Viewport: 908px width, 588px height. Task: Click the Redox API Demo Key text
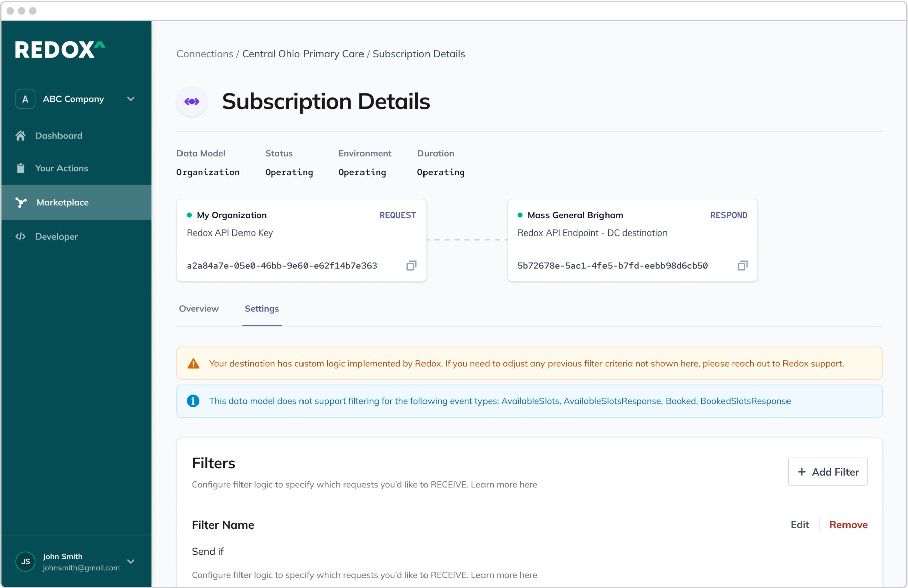point(230,233)
